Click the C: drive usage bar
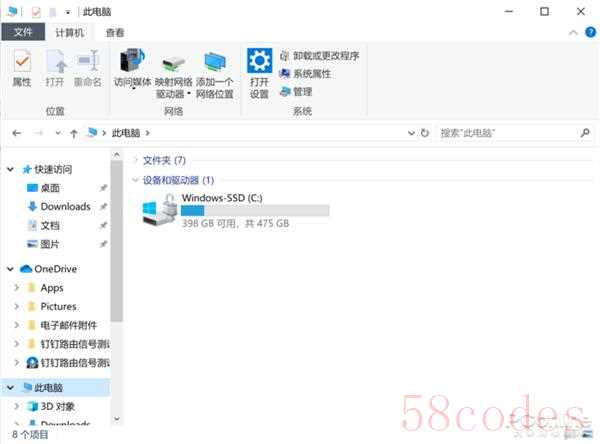Image resolution: width=600 pixels, height=444 pixels. coord(255,211)
